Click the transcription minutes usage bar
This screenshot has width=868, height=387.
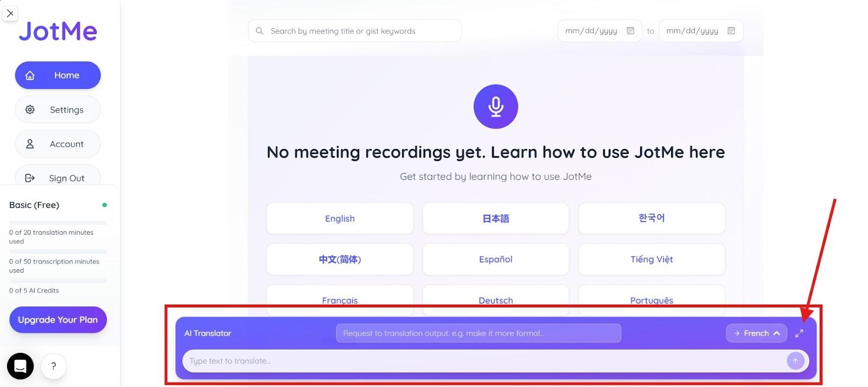[x=58, y=251]
